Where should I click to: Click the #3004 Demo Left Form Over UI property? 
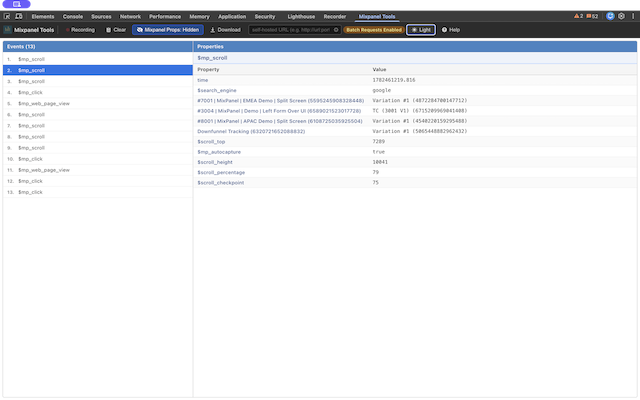pyautogui.click(x=279, y=111)
